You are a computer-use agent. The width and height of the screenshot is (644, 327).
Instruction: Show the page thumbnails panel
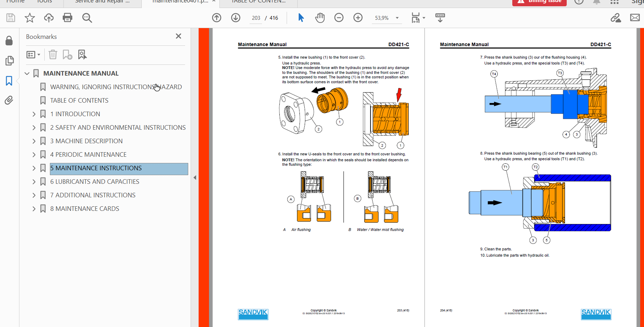pos(9,61)
